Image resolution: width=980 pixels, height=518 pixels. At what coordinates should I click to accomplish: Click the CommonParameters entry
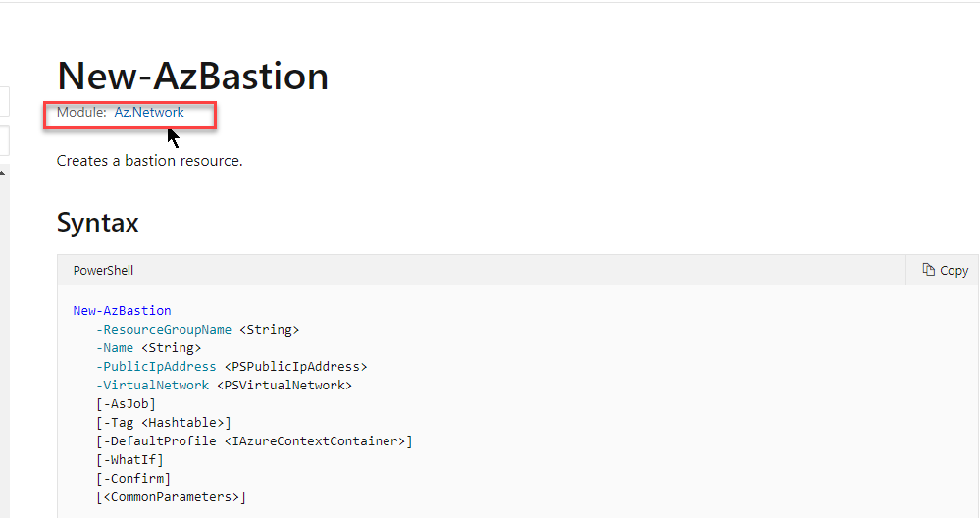coord(172,497)
